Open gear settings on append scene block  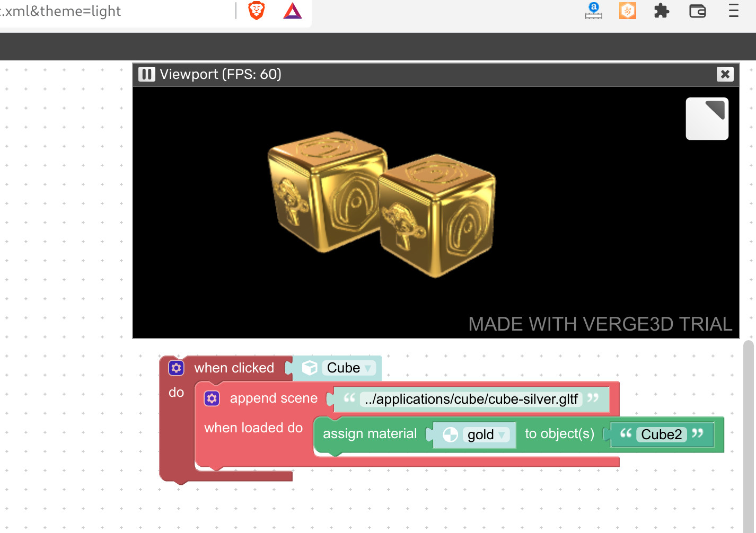pyautogui.click(x=212, y=398)
